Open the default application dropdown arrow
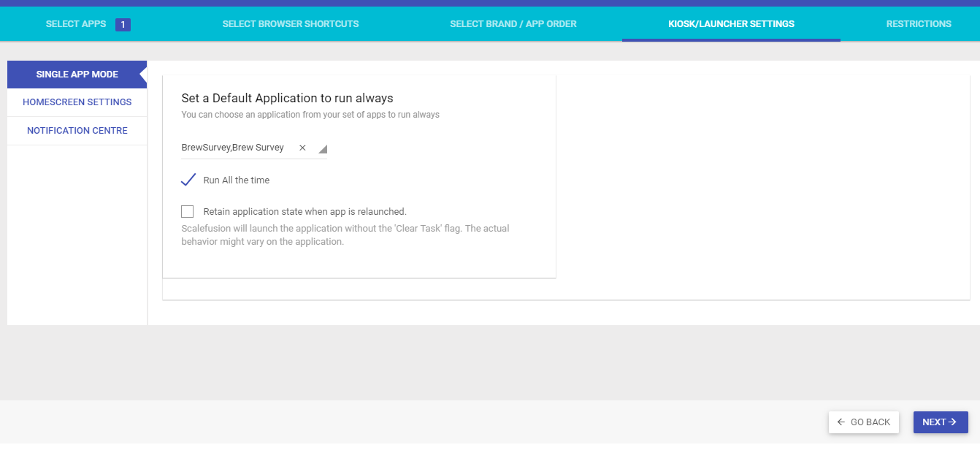 pyautogui.click(x=322, y=149)
